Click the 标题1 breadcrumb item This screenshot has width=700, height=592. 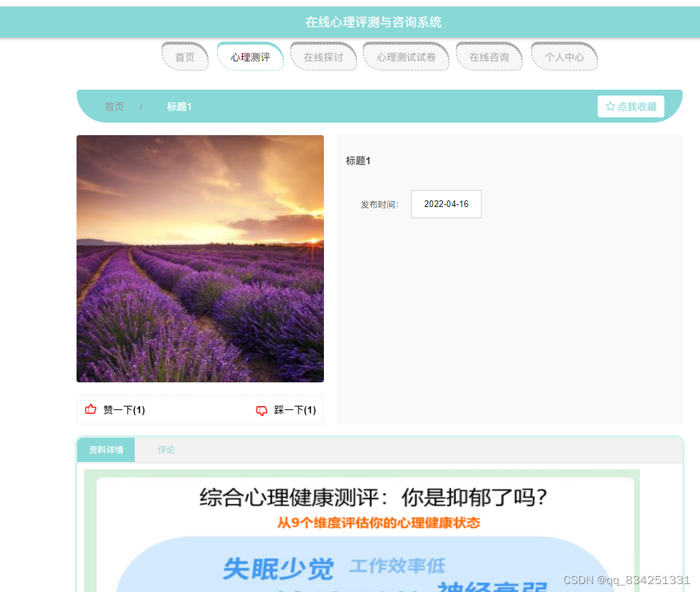[x=179, y=107]
